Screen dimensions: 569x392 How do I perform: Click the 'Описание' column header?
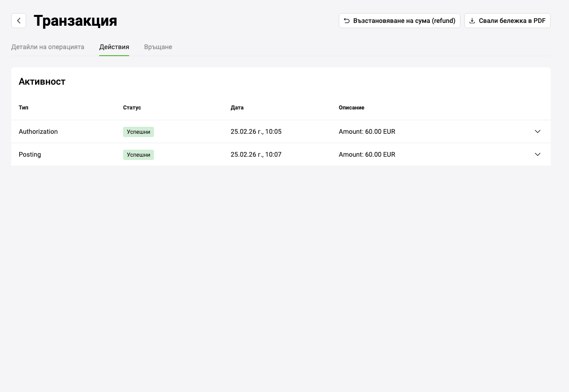pyautogui.click(x=351, y=108)
